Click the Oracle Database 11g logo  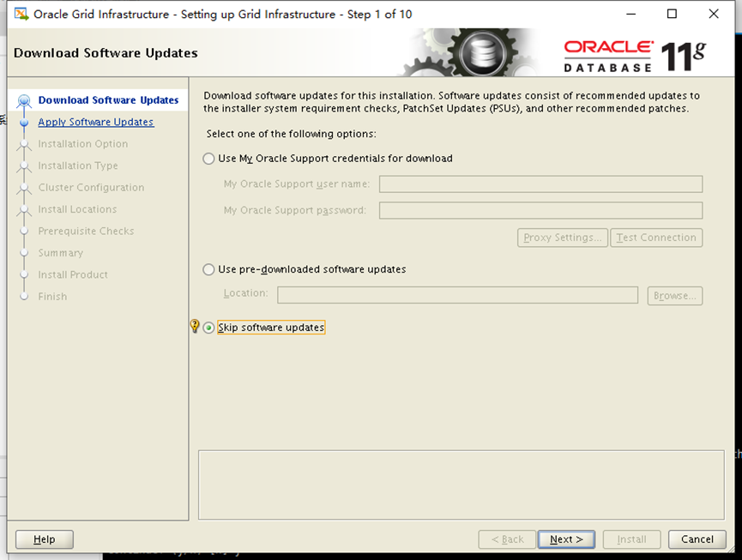(x=635, y=57)
